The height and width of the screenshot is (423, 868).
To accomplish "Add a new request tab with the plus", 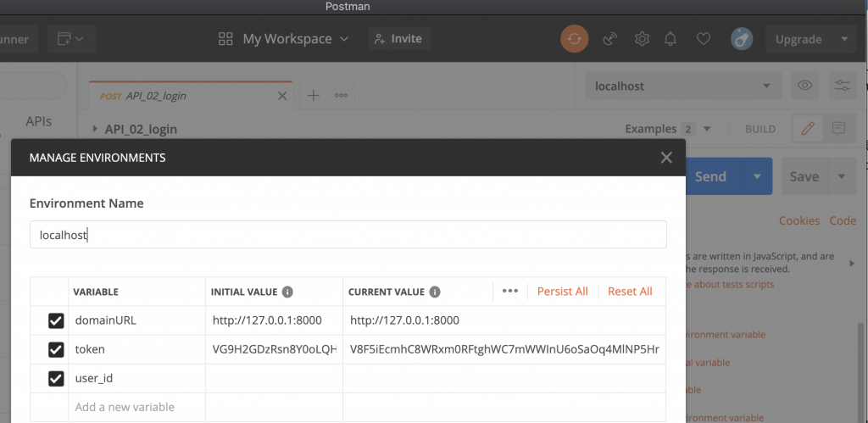I will [x=314, y=95].
